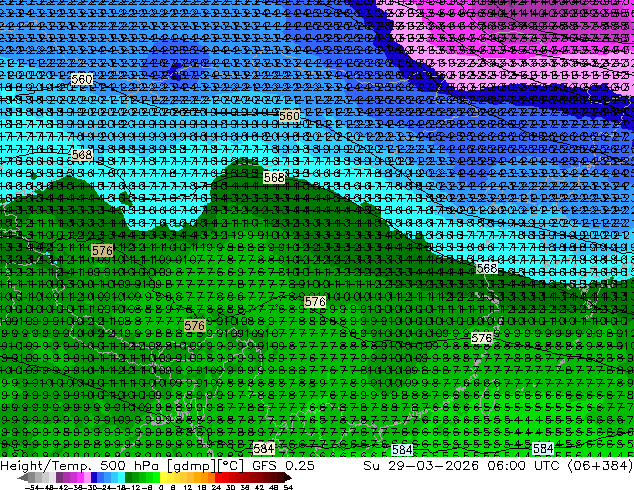Select the dark blue swatch at legend -30
Image resolution: width=634 pixels, height=490 pixels.
[94, 477]
